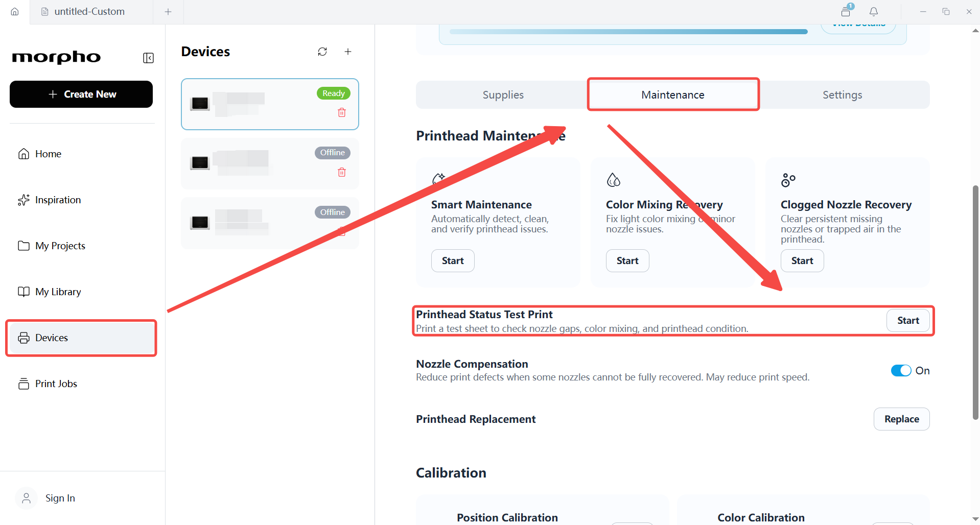The height and width of the screenshot is (525, 980).
Task: Click the scroll-down arrow at the bottom right
Action: [975, 519]
